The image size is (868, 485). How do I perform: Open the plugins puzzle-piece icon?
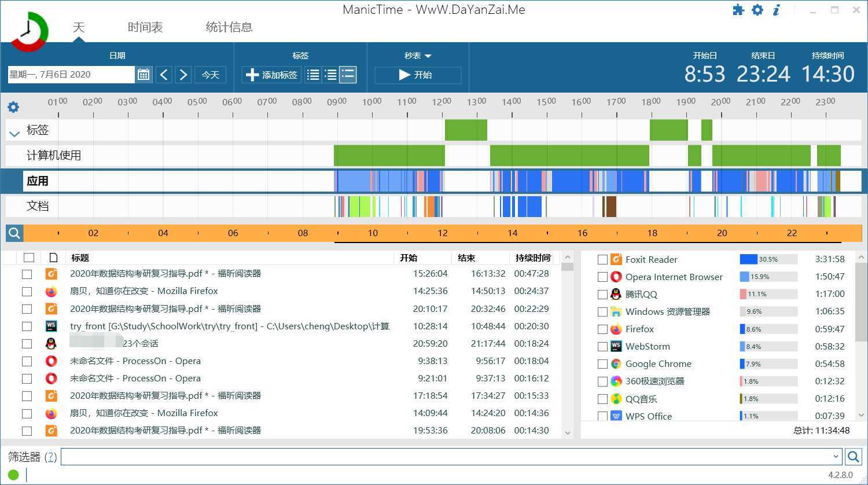[738, 10]
